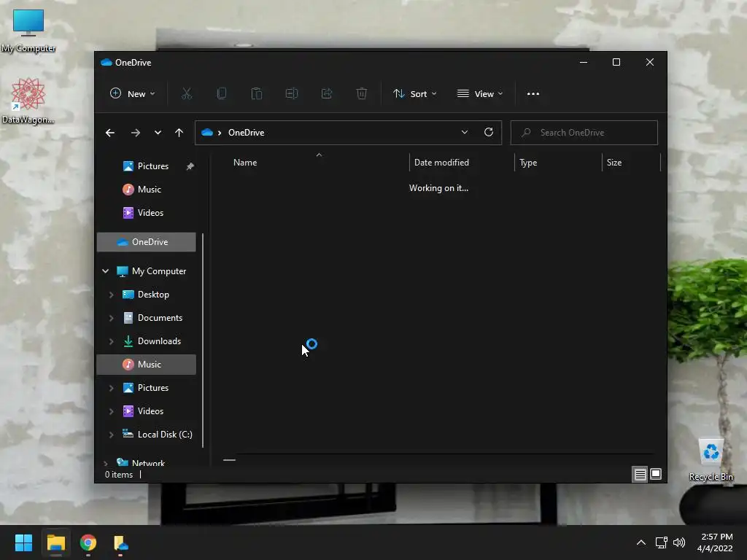Open the clock and date in taskbar
Screen dimensions: 747x560
(715, 542)
